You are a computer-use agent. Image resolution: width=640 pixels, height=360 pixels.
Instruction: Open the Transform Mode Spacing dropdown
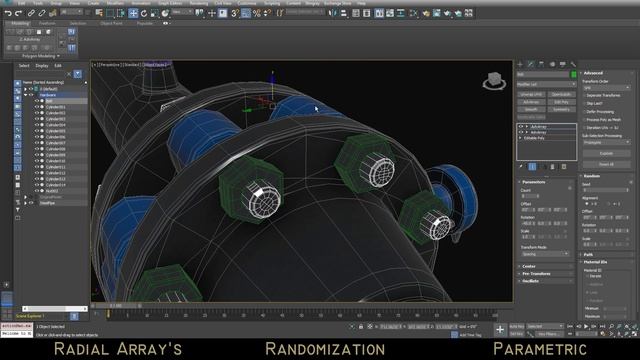point(544,254)
